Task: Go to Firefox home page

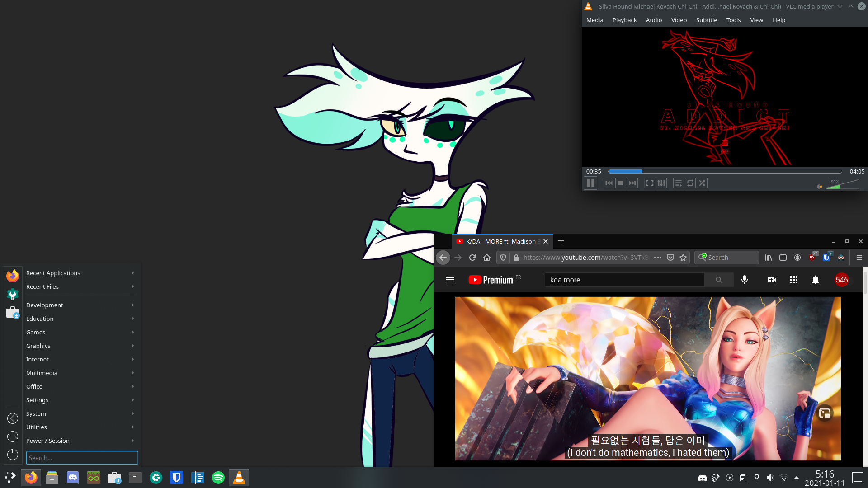Action: (487, 258)
